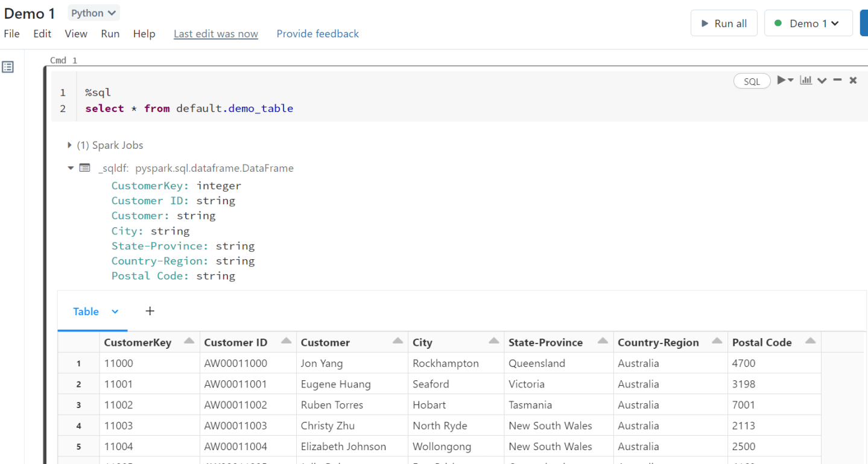Expand the Spark Jobs section
The height and width of the screenshot is (464, 868).
pyautogui.click(x=69, y=145)
